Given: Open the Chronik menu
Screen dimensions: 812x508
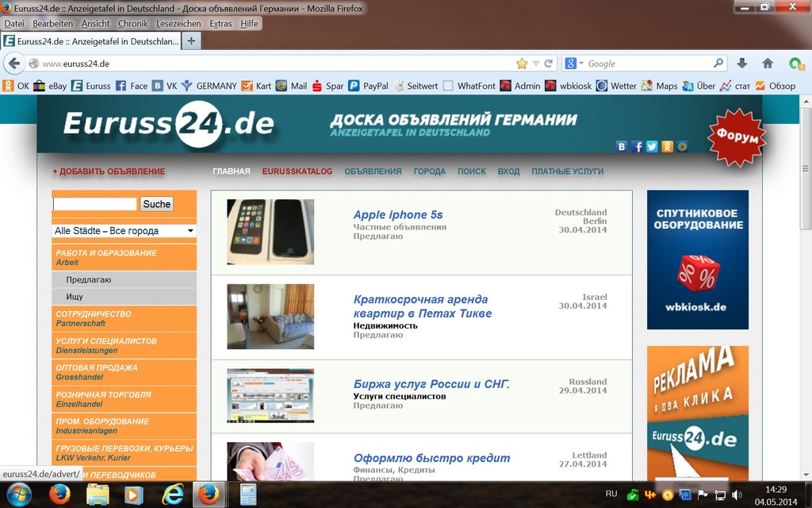Looking at the screenshot, I should [133, 23].
